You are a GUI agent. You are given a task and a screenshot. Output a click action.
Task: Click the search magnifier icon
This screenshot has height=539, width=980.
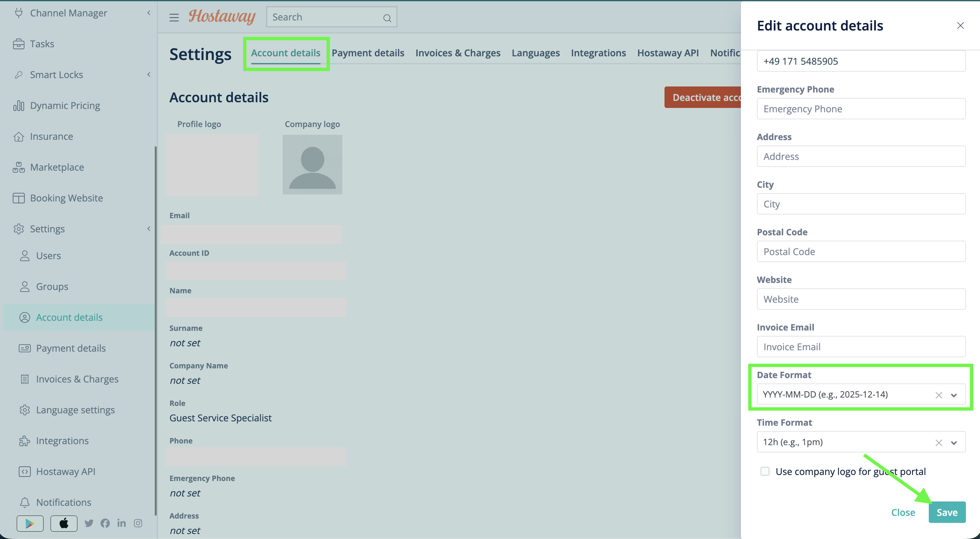tap(387, 18)
